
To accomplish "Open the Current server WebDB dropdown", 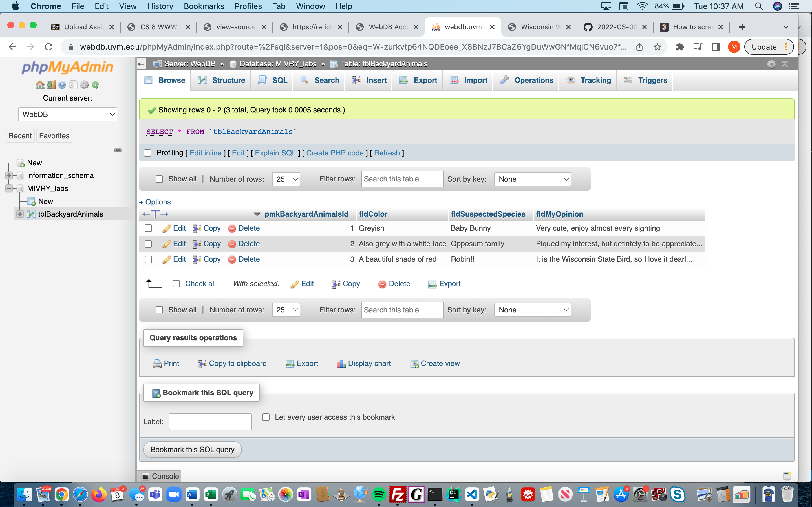I will [x=67, y=114].
